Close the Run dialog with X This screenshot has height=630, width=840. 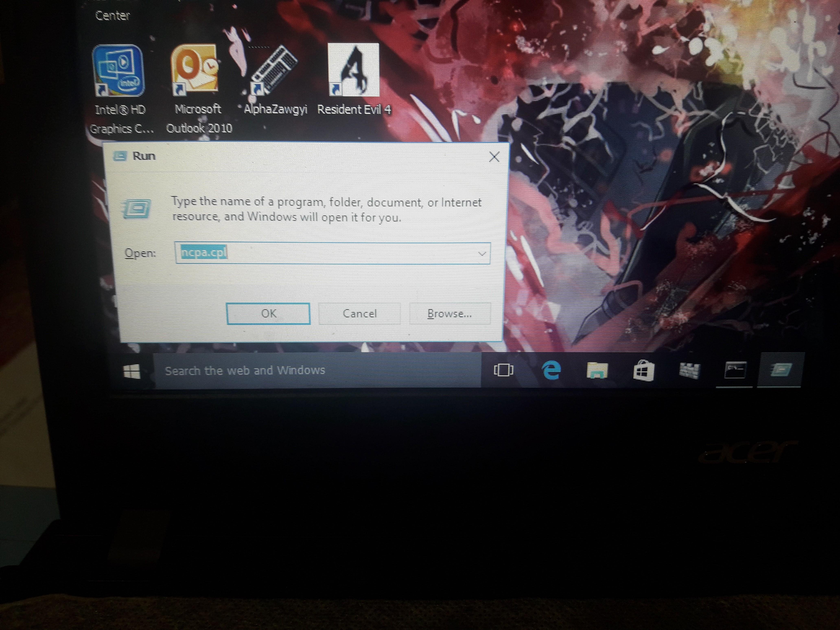494,156
